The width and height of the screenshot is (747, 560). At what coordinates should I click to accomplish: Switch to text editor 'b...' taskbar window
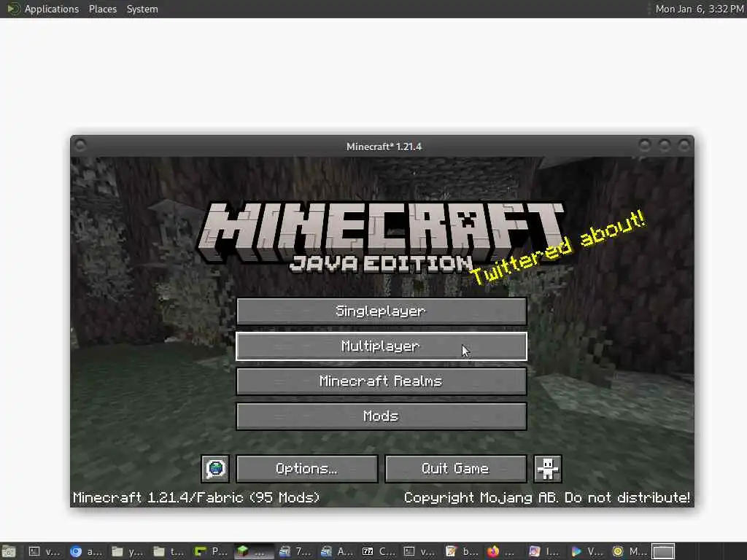coord(461,551)
